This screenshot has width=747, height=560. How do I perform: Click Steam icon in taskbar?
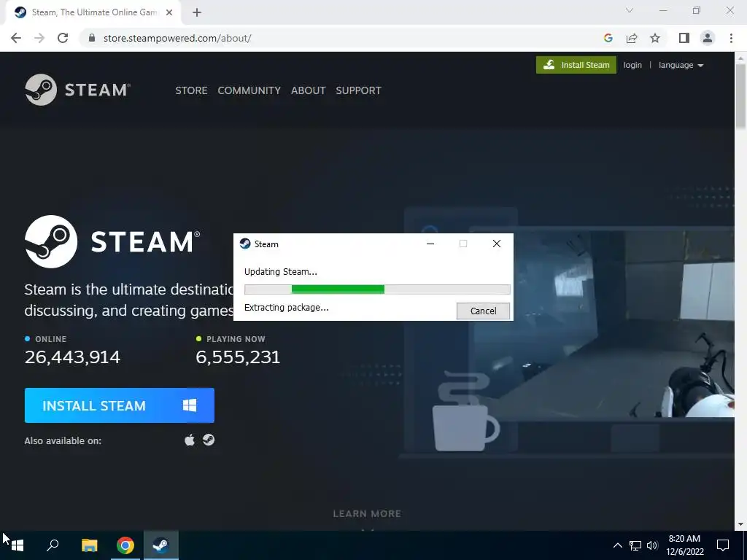161,545
